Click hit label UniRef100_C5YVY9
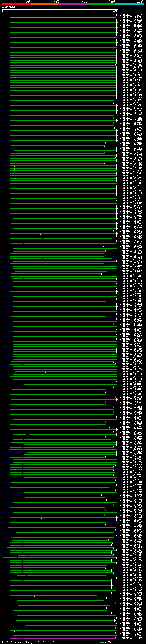 (x=131, y=55)
